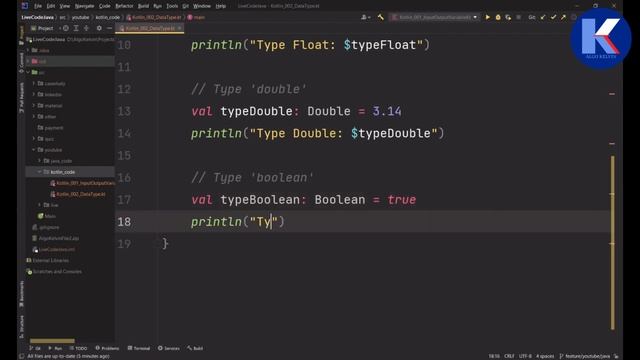Open the Terminal tool window tab
This screenshot has height=360, width=640.
tap(139, 348)
